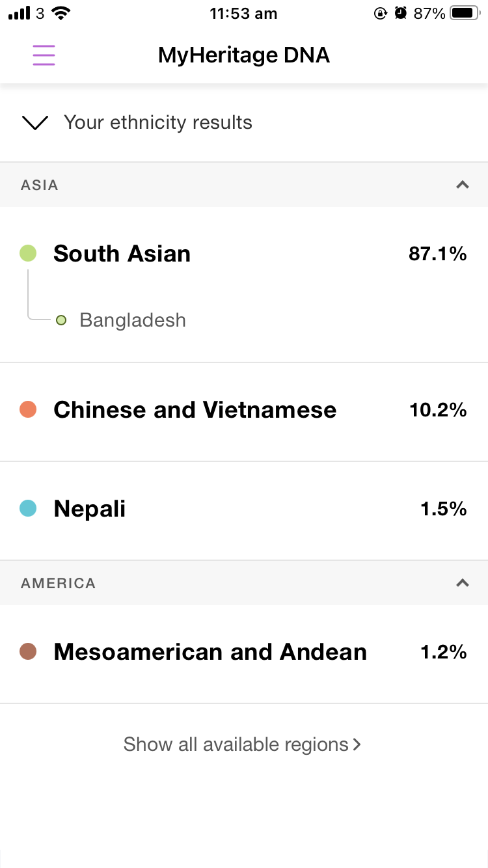The image size is (488, 868).
Task: Tap the Nepali blue dot
Action: pyautogui.click(x=28, y=508)
